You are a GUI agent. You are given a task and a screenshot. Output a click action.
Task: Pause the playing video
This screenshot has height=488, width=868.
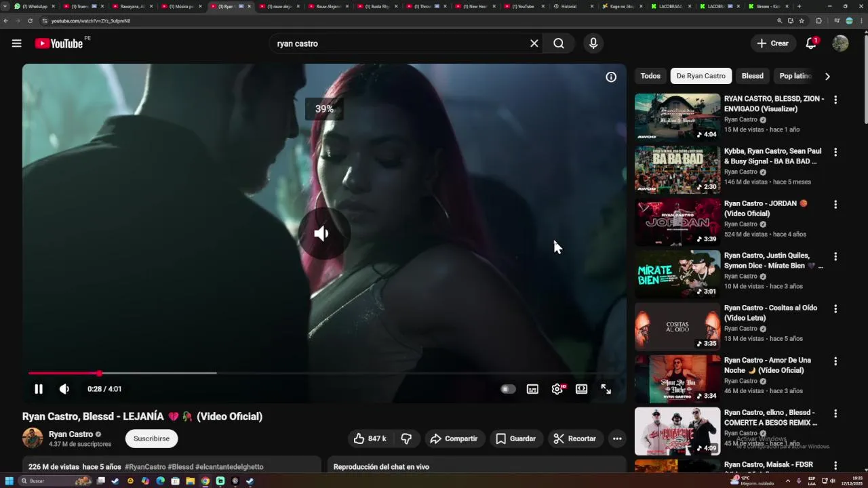(x=39, y=389)
